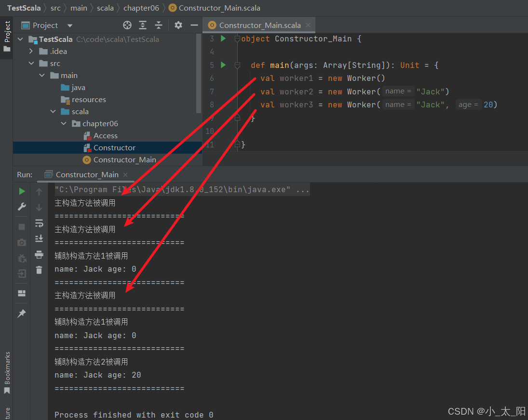Select the Constructor file in tree
528x420 pixels.
(x=109, y=147)
